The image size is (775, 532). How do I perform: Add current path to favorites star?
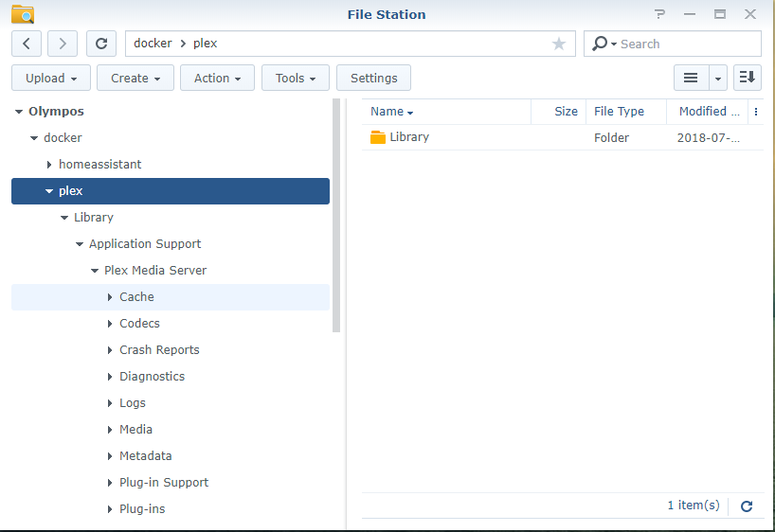[559, 44]
